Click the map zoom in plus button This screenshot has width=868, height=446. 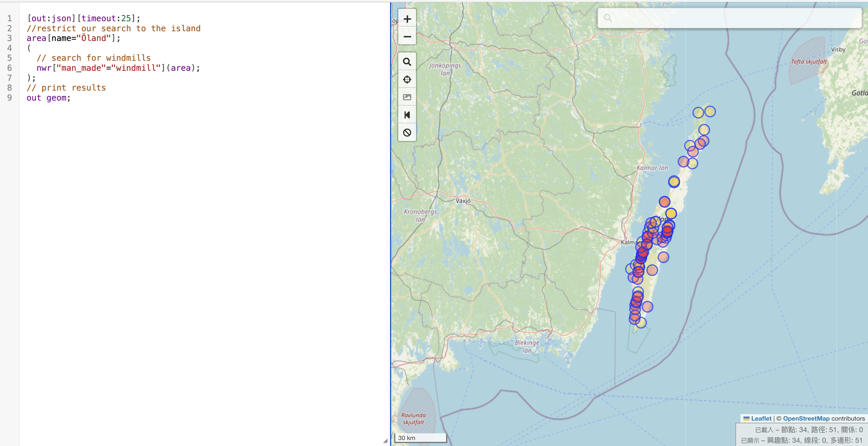click(x=407, y=19)
